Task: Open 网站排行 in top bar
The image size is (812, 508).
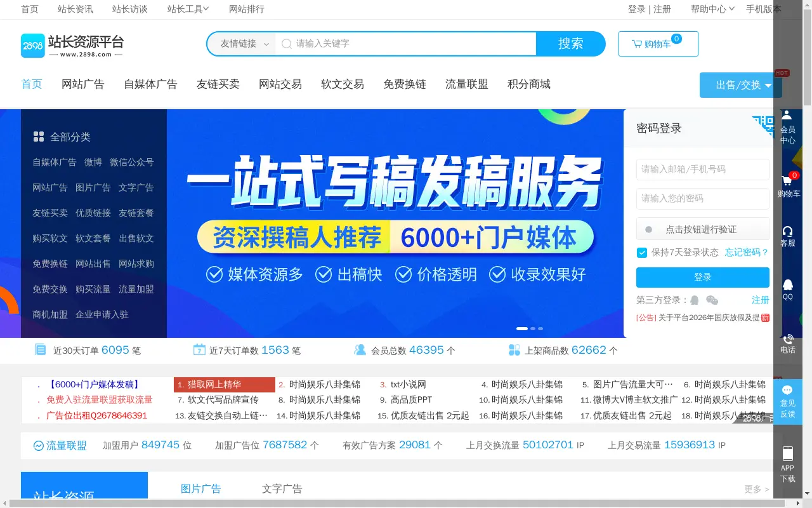Action: pyautogui.click(x=247, y=9)
